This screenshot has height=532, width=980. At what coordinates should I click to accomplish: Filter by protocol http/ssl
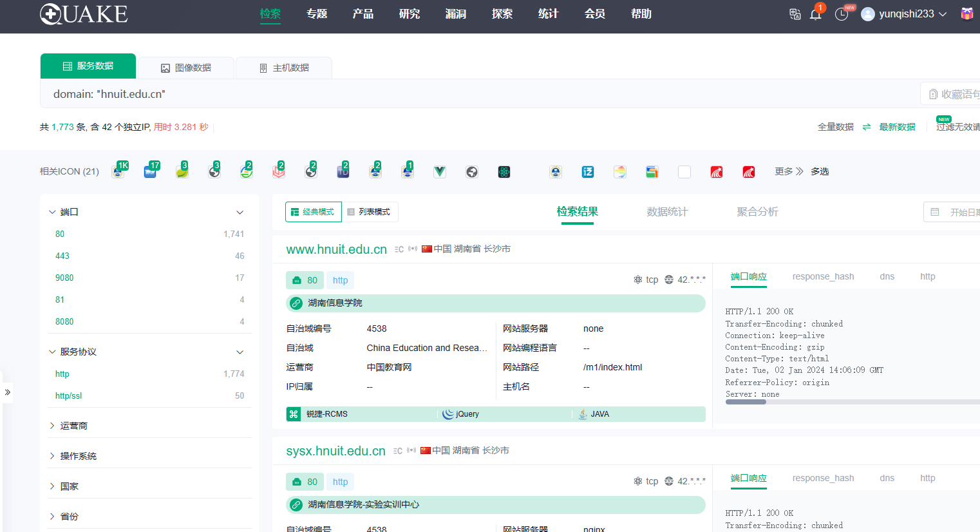point(68,395)
